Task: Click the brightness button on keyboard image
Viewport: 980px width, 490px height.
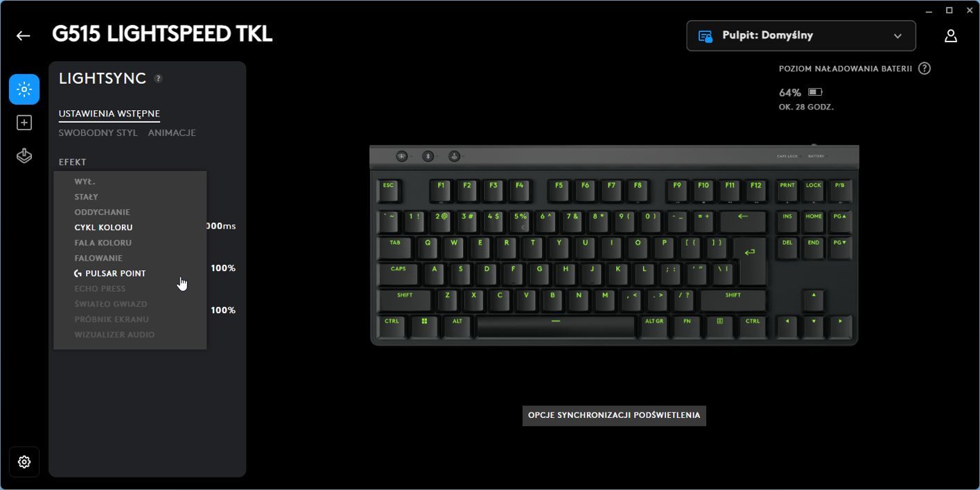Action: point(402,157)
